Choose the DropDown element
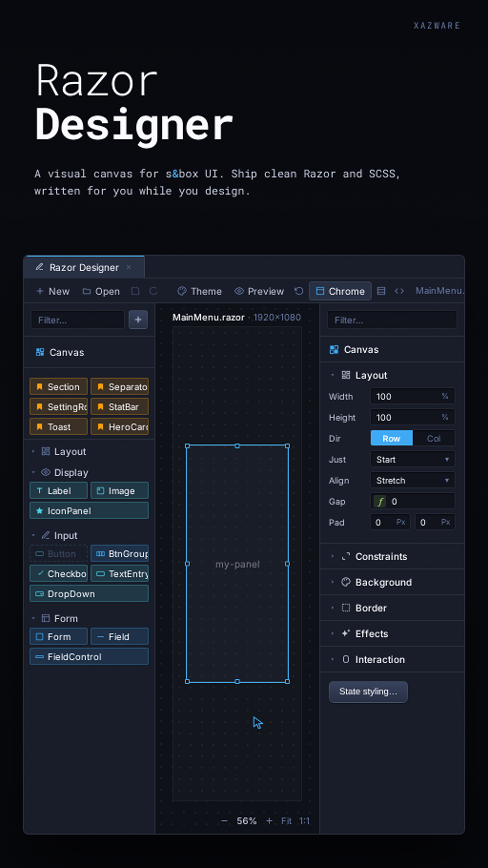Image resolution: width=488 pixels, height=868 pixels. pos(89,593)
